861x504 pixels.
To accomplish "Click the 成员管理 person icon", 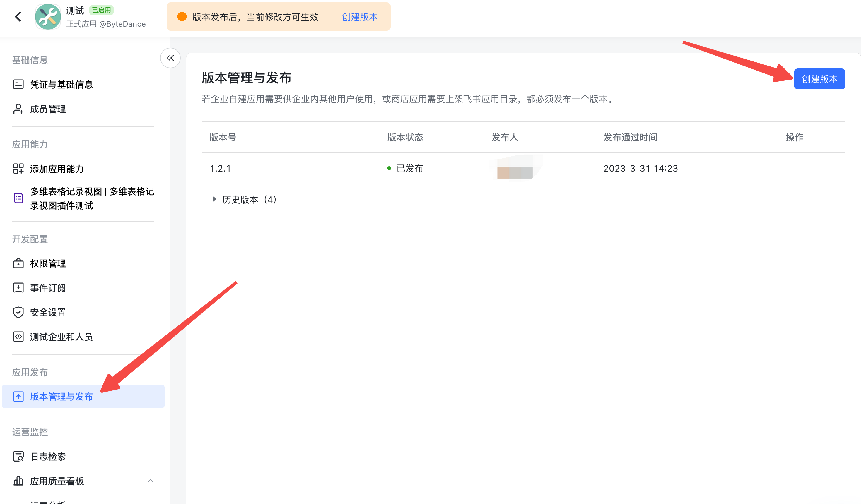I will [x=18, y=109].
